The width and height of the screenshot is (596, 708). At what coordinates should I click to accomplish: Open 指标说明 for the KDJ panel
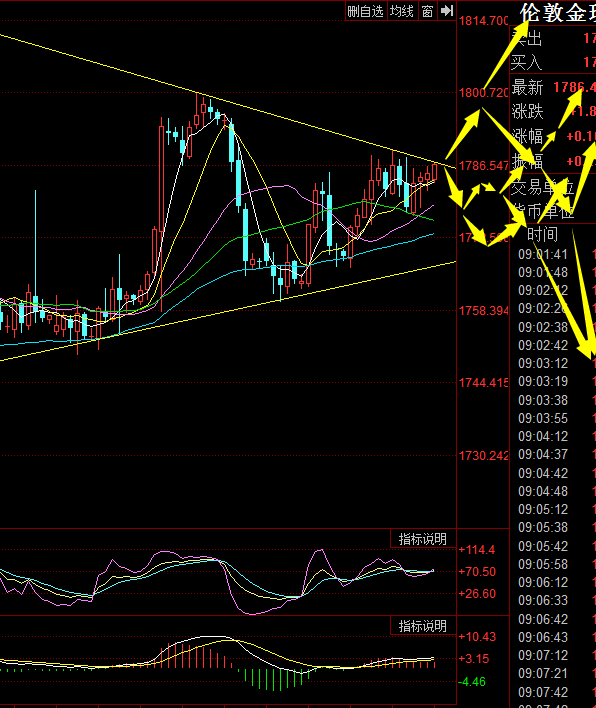coord(423,539)
